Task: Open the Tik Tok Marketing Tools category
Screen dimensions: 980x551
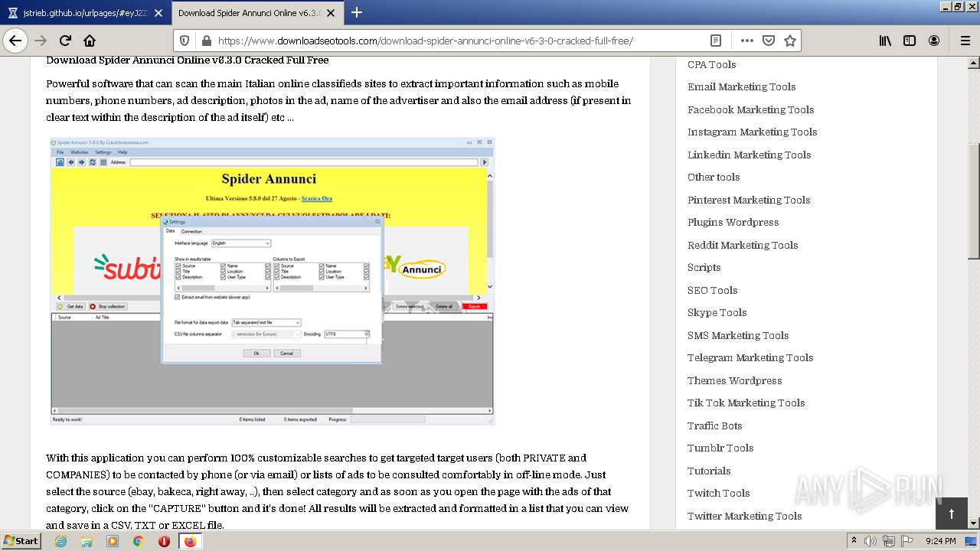Action: coord(746,403)
